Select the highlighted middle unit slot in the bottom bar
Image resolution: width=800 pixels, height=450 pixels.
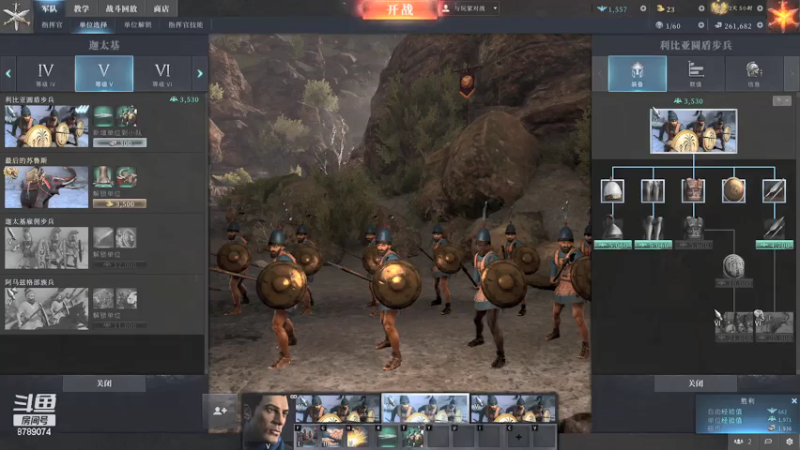pyautogui.click(x=425, y=408)
